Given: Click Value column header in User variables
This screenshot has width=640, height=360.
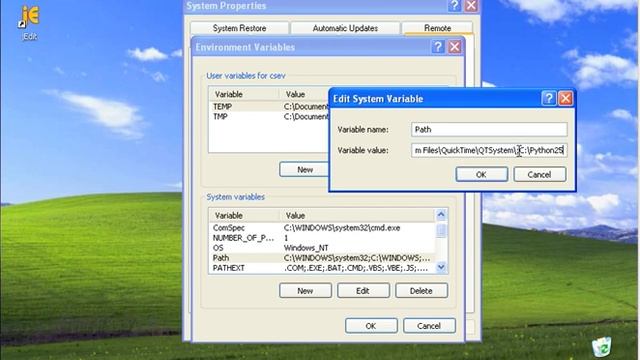Looking at the screenshot, I should [x=304, y=94].
